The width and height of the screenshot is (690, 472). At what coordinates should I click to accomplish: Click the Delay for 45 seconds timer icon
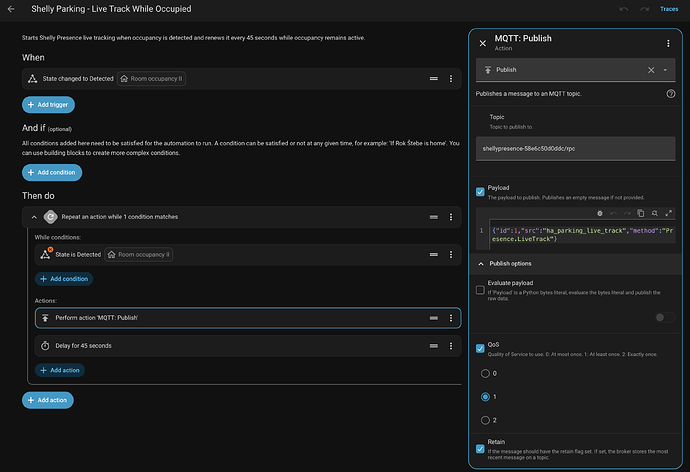point(45,346)
